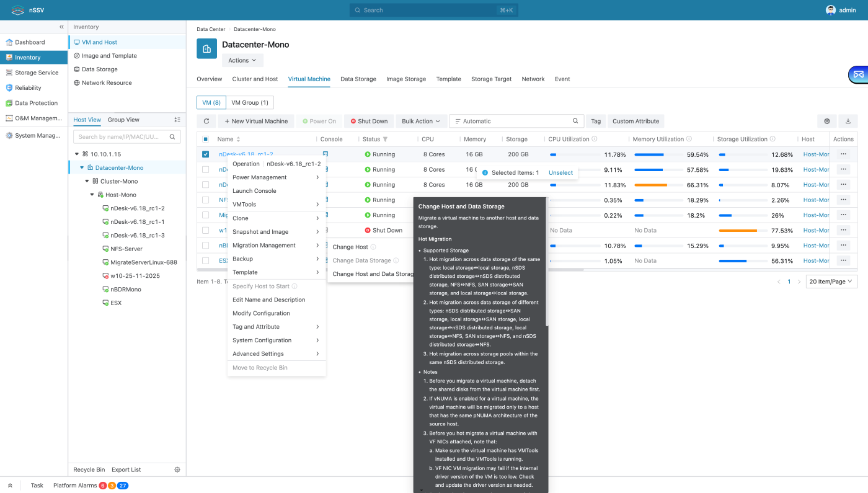
Task: Toggle the select-all checkbox in table header
Action: (206, 140)
